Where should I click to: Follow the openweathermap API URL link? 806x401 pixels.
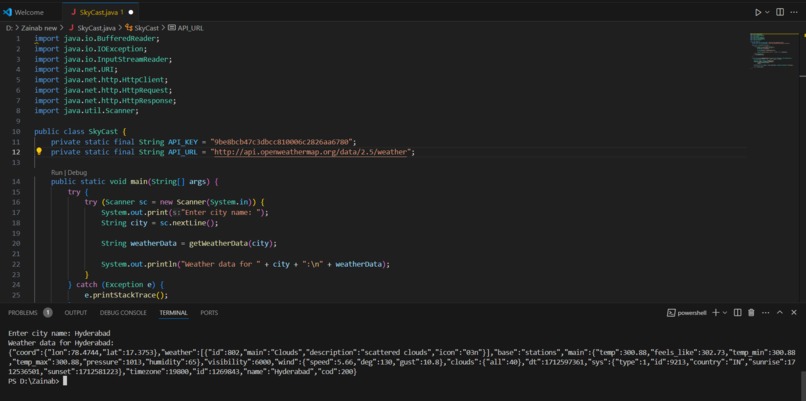click(x=311, y=152)
